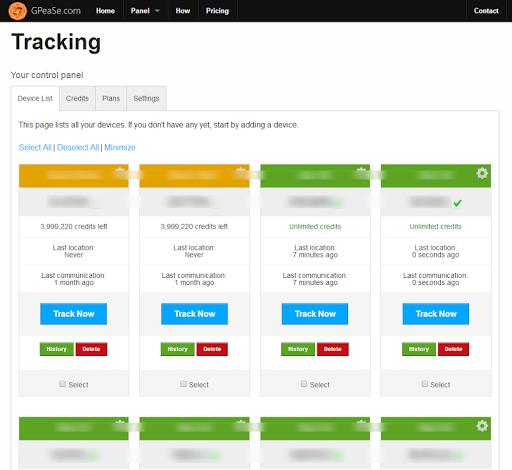This screenshot has height=470, width=512.
Task: View History of the first device
Action: (57, 349)
